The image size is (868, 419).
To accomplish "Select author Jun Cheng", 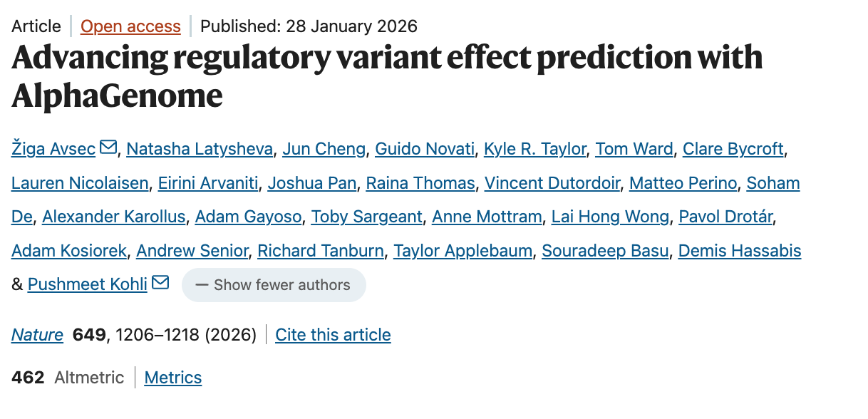I will coord(324,149).
